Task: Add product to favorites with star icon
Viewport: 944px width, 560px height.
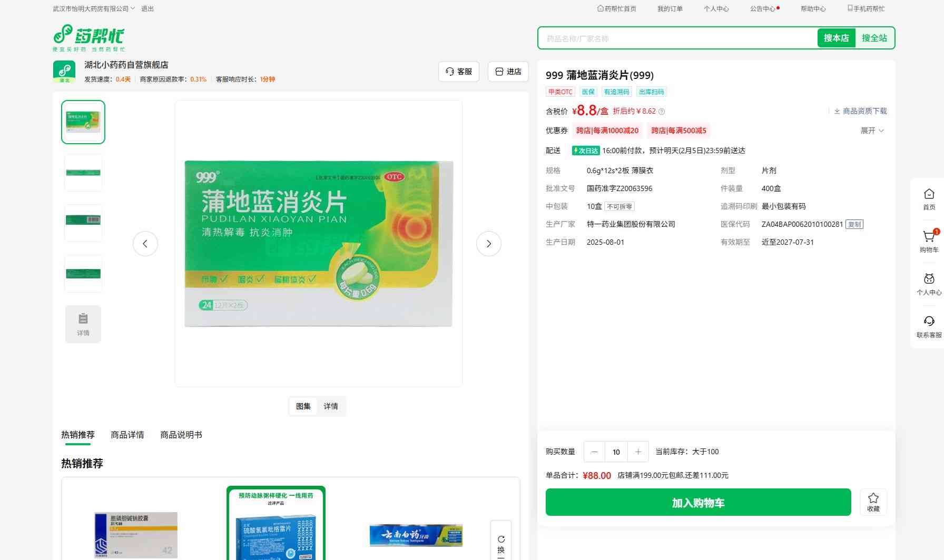Action: 873,502
